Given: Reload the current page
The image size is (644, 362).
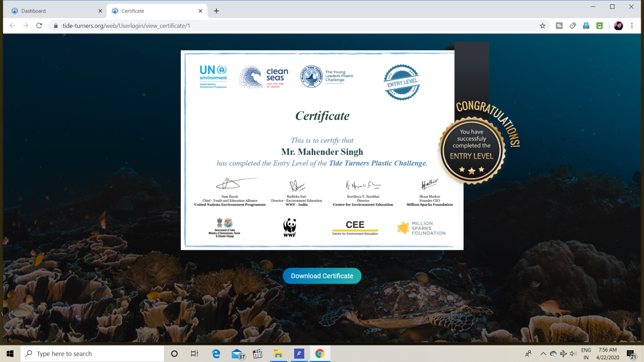Looking at the screenshot, I should (x=39, y=25).
